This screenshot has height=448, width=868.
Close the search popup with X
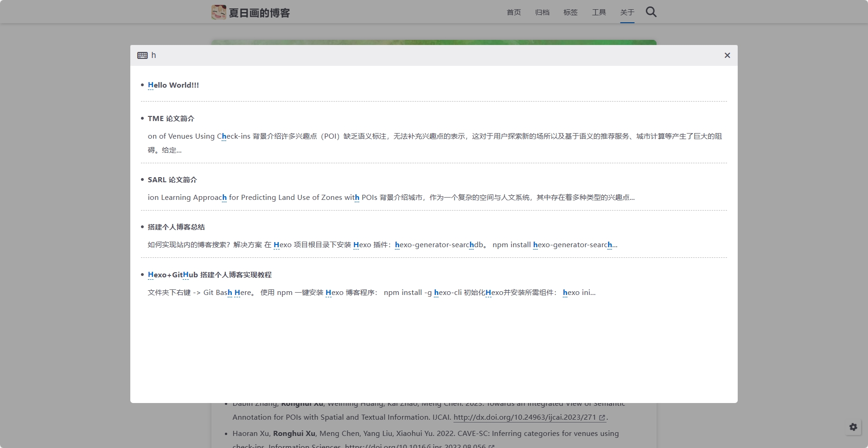(x=727, y=56)
